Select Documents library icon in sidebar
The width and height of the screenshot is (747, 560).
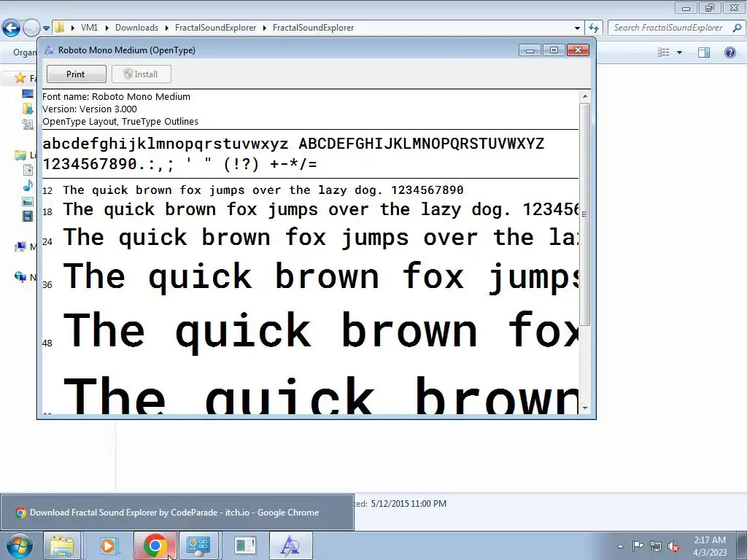[28, 169]
